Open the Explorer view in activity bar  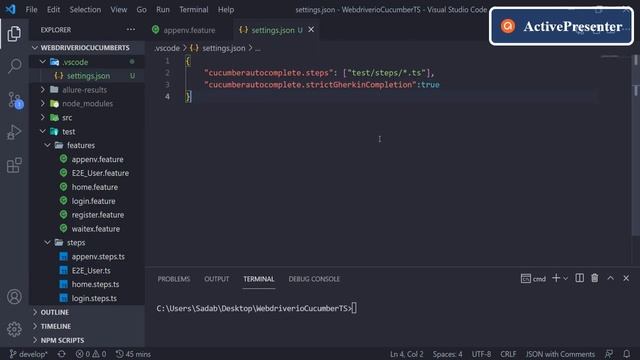(14, 34)
